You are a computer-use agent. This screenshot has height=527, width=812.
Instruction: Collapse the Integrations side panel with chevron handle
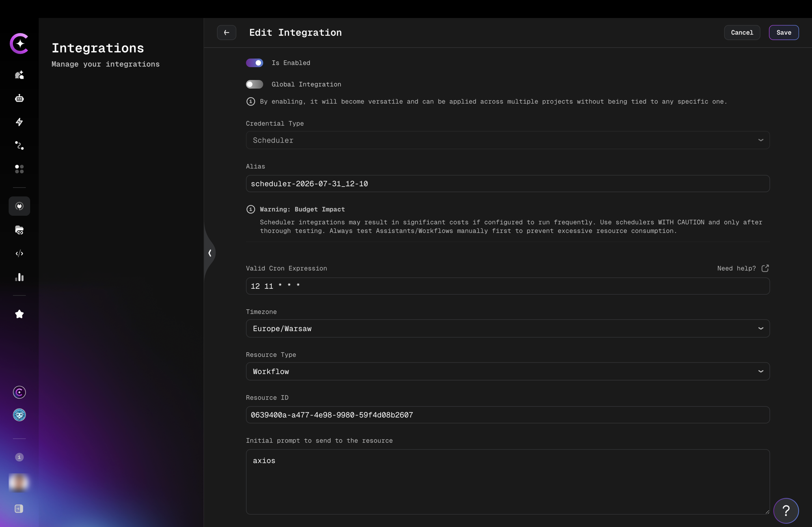tap(209, 253)
